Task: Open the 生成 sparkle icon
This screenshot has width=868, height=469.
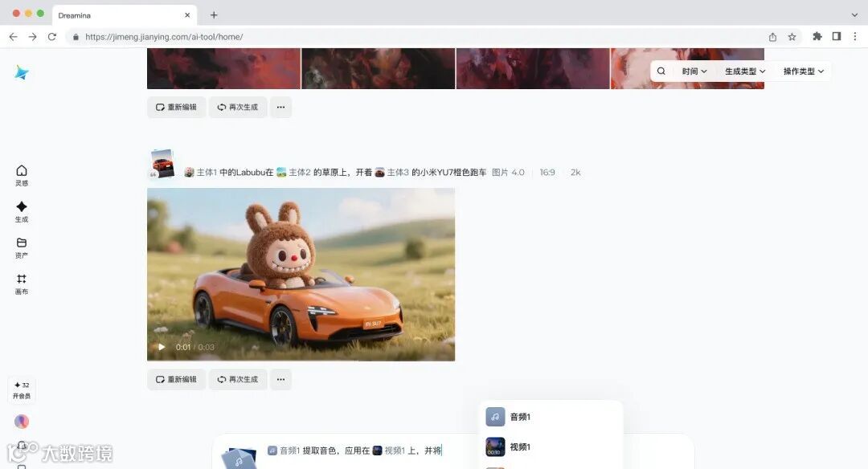Action: pos(22,211)
